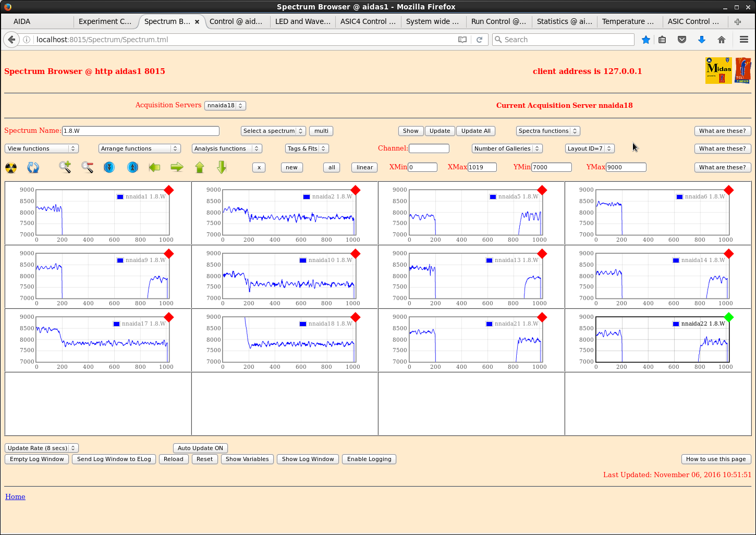Click the Show button
The width and height of the screenshot is (756, 535).
point(411,131)
